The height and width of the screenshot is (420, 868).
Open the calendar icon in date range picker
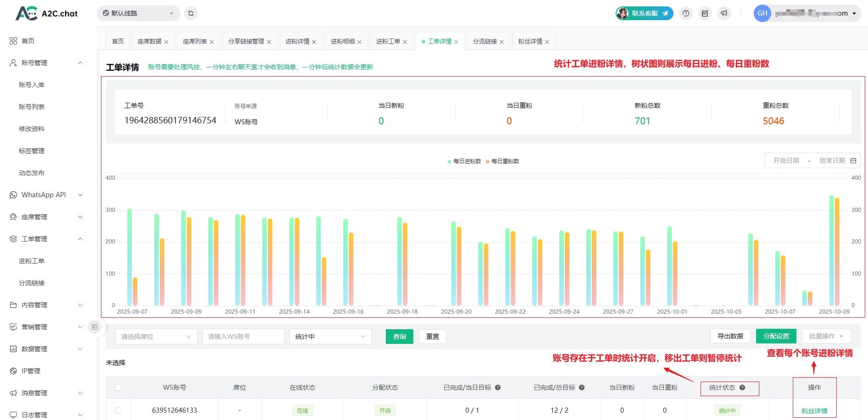coord(853,160)
